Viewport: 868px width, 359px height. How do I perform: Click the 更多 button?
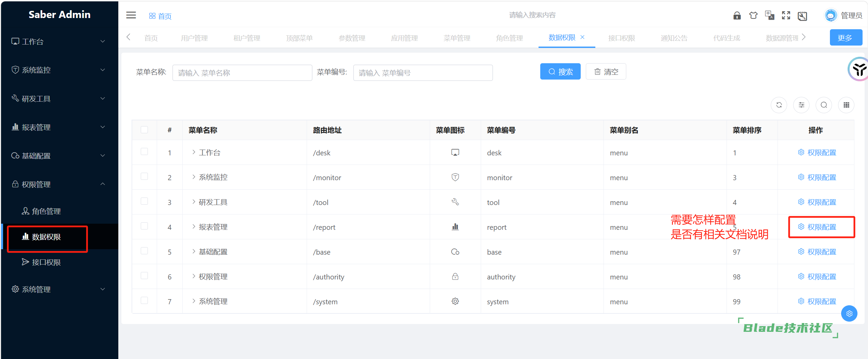[846, 38]
